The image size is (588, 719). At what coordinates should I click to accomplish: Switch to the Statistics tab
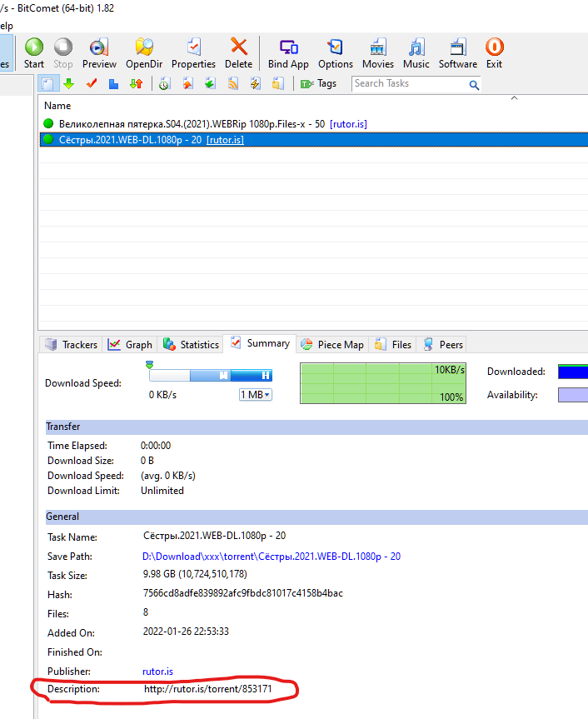pos(191,344)
